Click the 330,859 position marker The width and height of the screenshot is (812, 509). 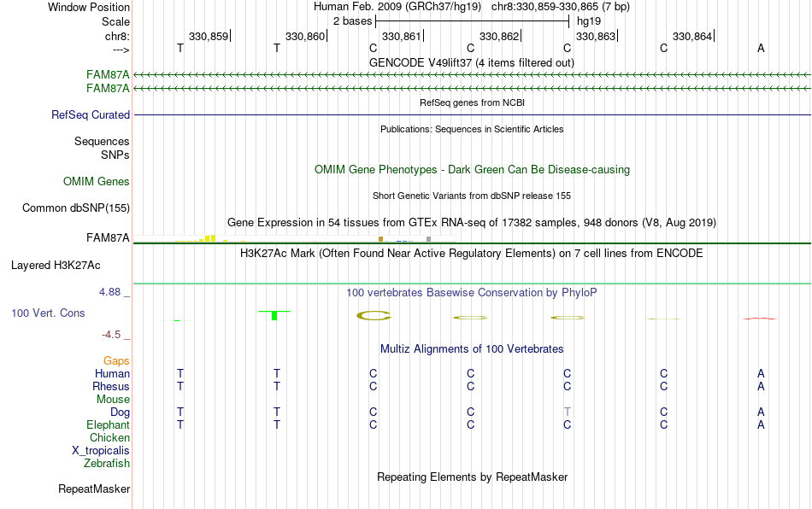point(209,36)
